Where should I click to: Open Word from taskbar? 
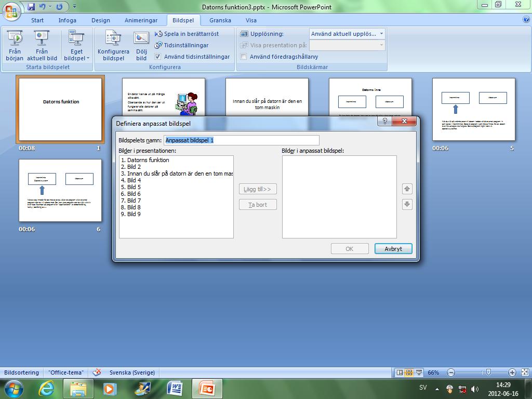pyautogui.click(x=175, y=389)
